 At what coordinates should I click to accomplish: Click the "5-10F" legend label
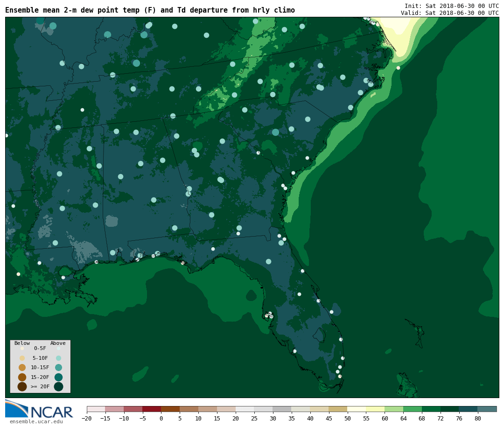[x=40, y=358]
